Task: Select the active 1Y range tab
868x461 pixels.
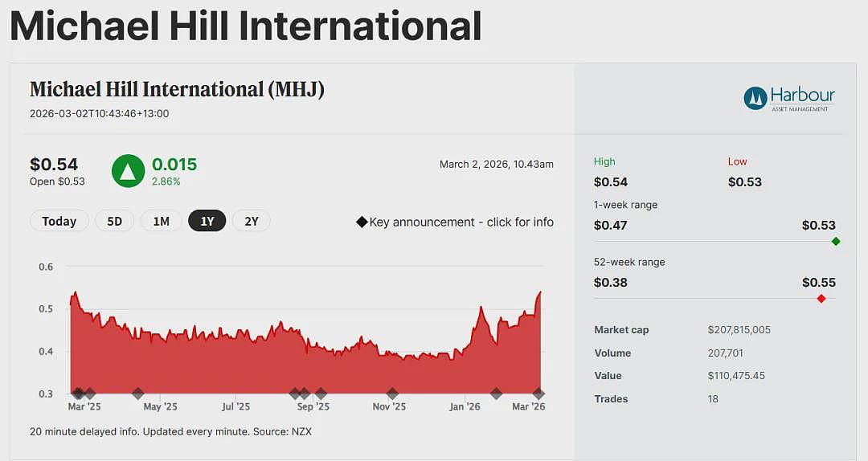Action: tap(207, 221)
